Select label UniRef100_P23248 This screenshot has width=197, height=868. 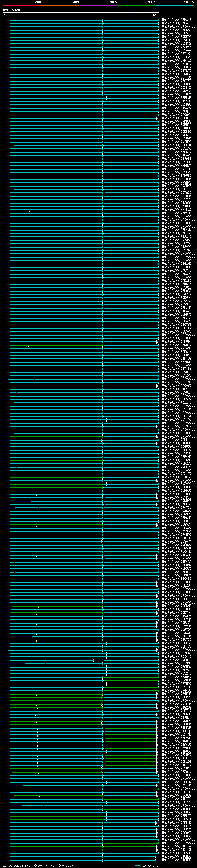177,674
